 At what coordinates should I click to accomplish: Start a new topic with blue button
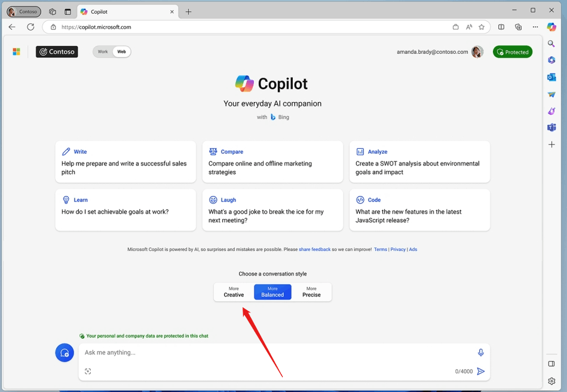click(65, 353)
